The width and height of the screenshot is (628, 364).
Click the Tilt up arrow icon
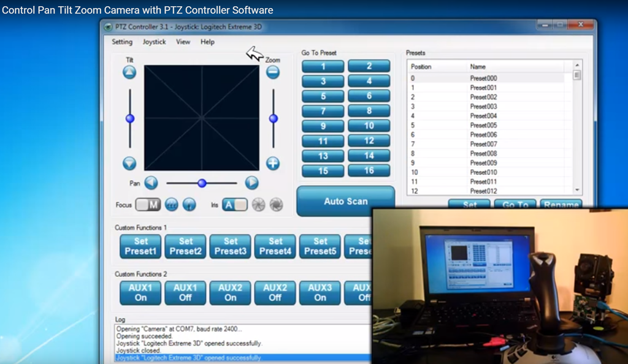(x=129, y=72)
